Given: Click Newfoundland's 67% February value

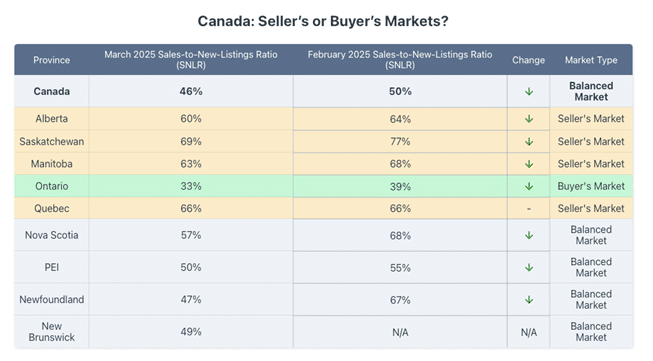Looking at the screenshot, I should pos(400,300).
